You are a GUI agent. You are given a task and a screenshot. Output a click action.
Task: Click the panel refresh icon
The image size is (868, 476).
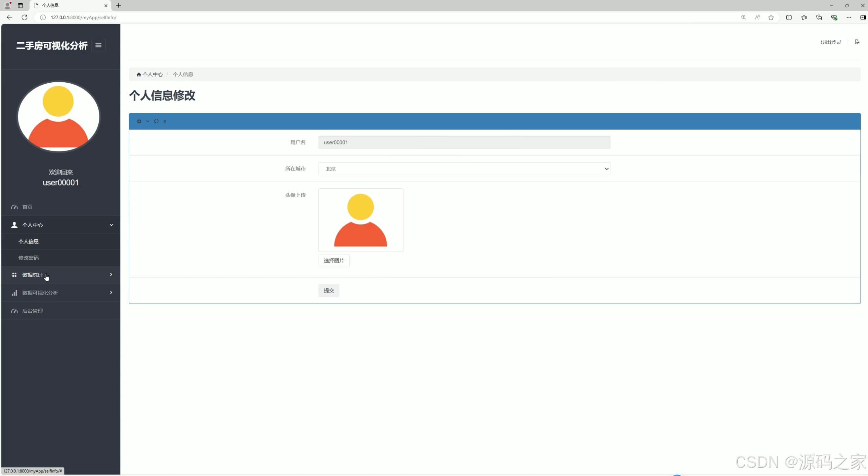156,121
